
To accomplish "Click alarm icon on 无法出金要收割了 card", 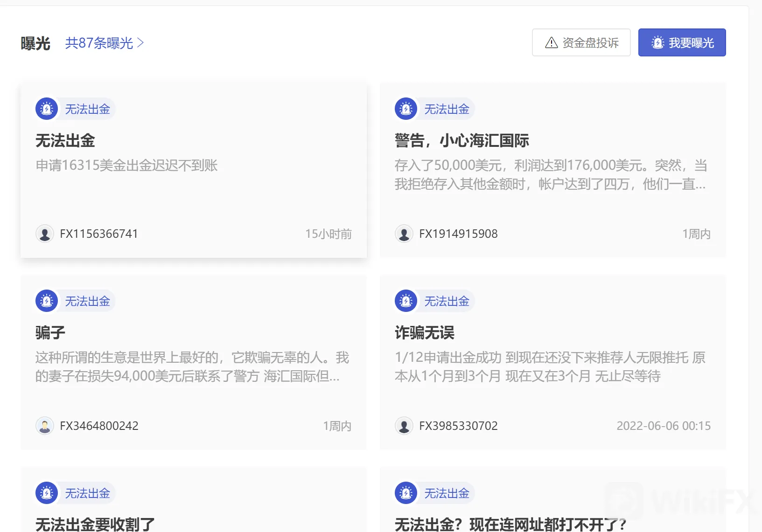I will 47,493.
